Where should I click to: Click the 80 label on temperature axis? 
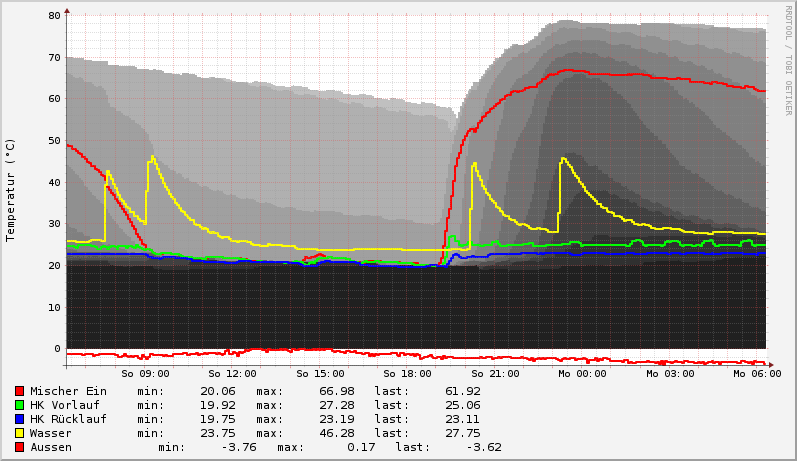click(x=54, y=16)
